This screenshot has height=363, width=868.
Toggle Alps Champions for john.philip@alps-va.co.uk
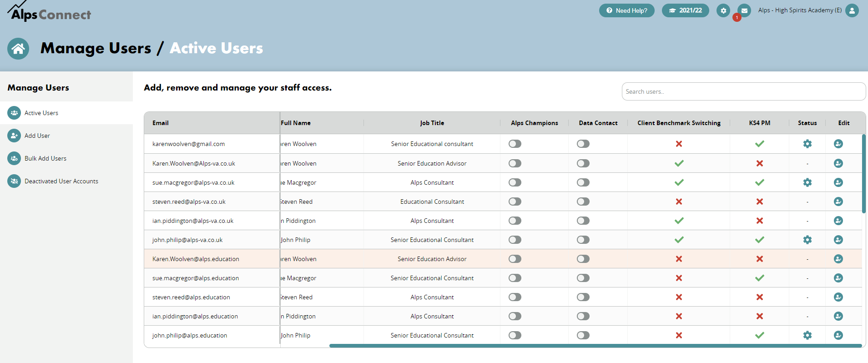tap(515, 240)
